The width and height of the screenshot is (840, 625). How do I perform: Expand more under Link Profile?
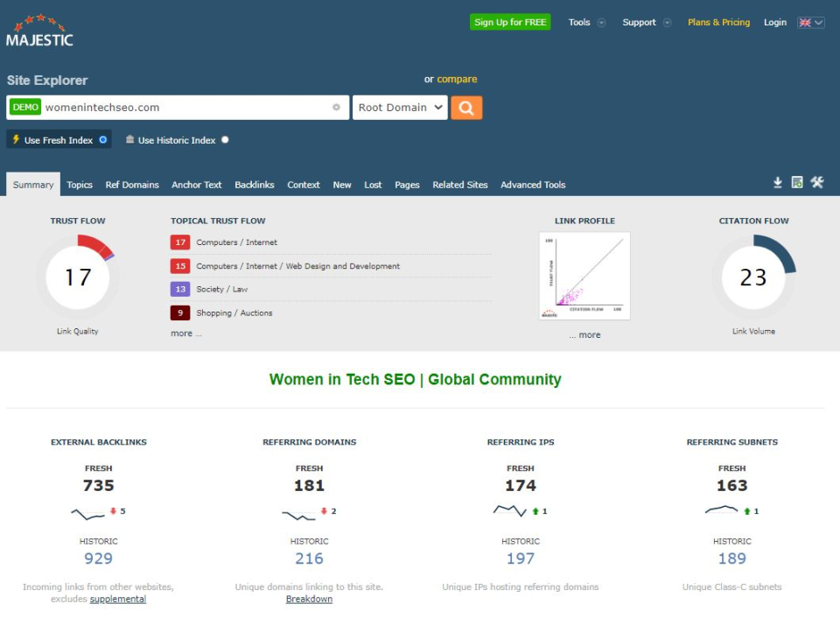584,334
